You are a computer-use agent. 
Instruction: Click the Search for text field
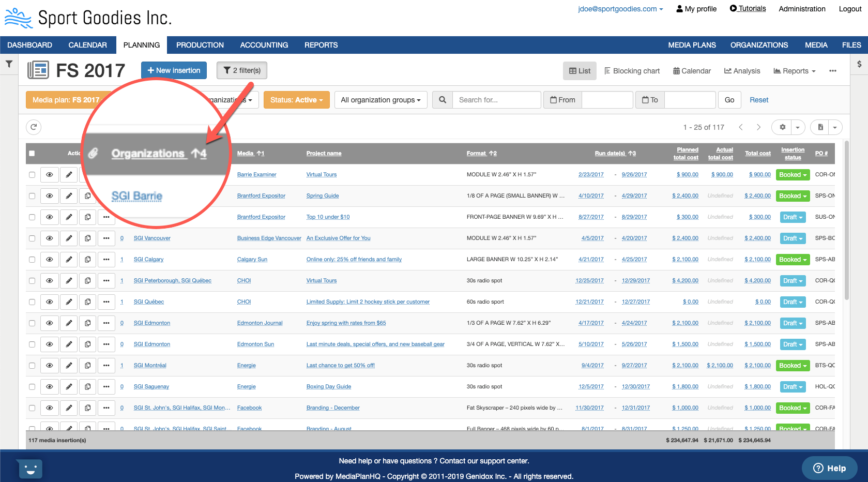pyautogui.click(x=496, y=100)
